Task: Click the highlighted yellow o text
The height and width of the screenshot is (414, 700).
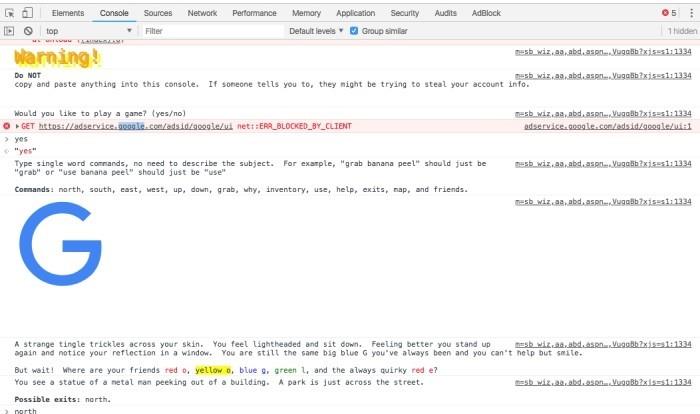Action: pyautogui.click(x=213, y=370)
